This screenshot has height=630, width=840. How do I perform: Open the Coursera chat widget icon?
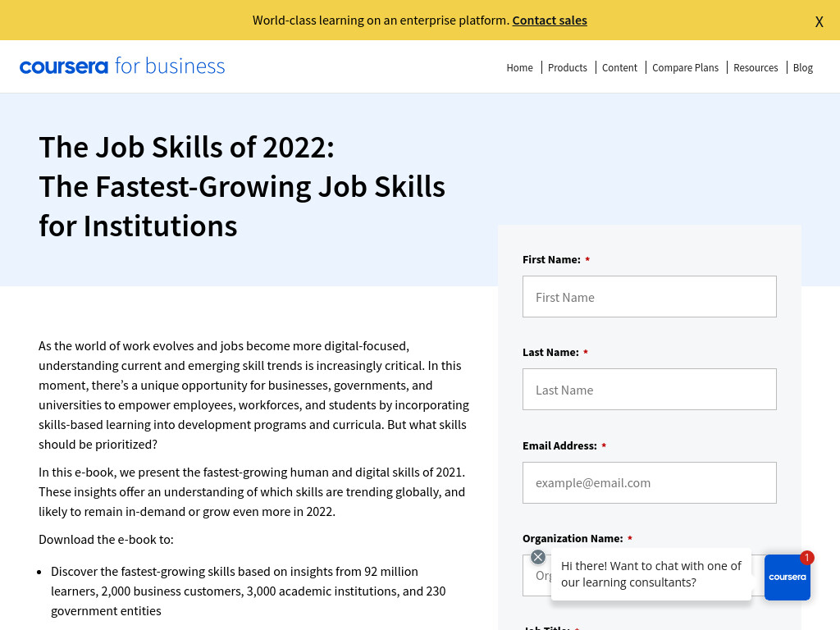pyautogui.click(x=787, y=577)
